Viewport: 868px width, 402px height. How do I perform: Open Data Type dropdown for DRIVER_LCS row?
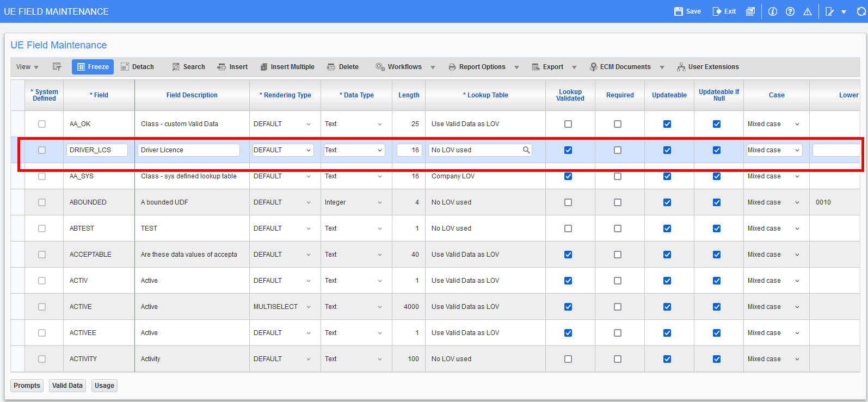pos(354,150)
